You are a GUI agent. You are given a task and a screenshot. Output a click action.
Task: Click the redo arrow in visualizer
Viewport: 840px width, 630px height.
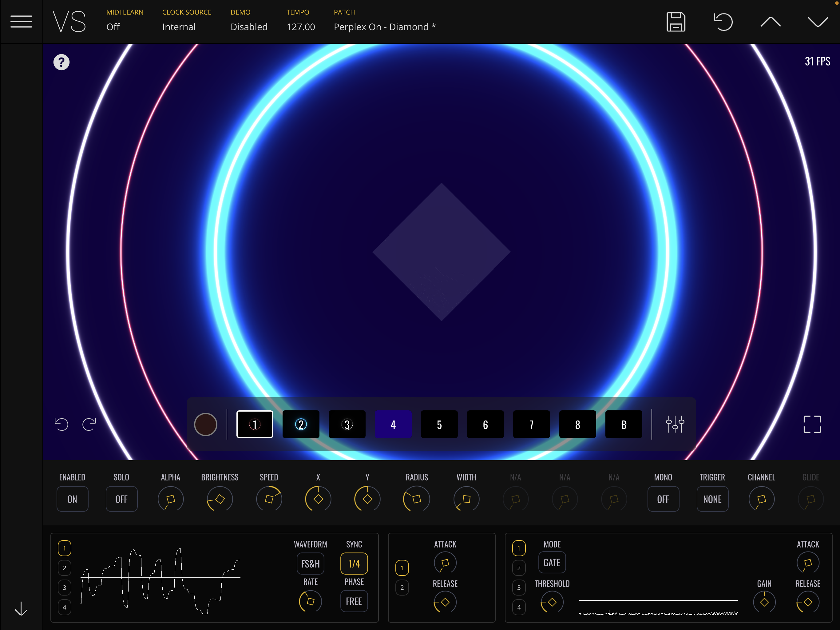point(89,424)
